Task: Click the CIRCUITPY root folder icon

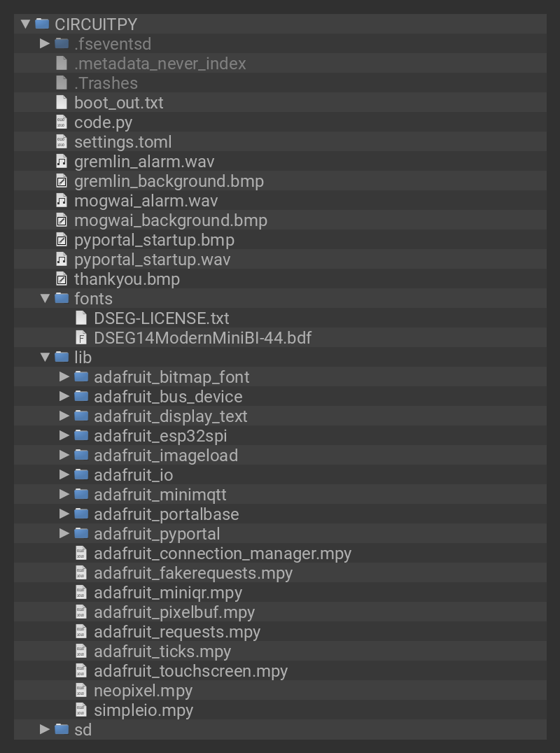Action: 42,24
